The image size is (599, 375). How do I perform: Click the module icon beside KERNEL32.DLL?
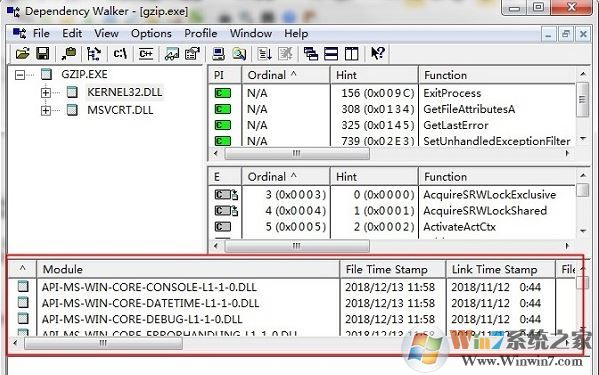[x=72, y=92]
